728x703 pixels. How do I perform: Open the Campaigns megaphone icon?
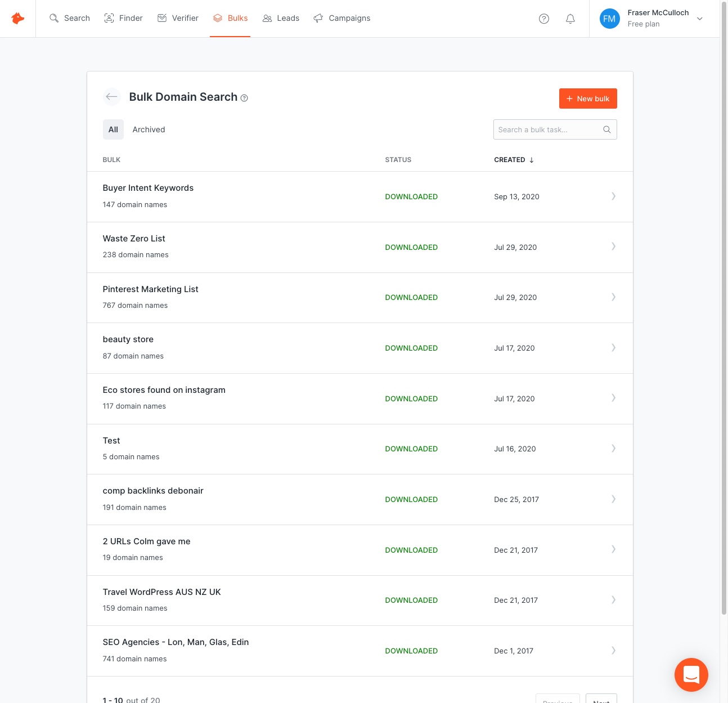(x=318, y=18)
